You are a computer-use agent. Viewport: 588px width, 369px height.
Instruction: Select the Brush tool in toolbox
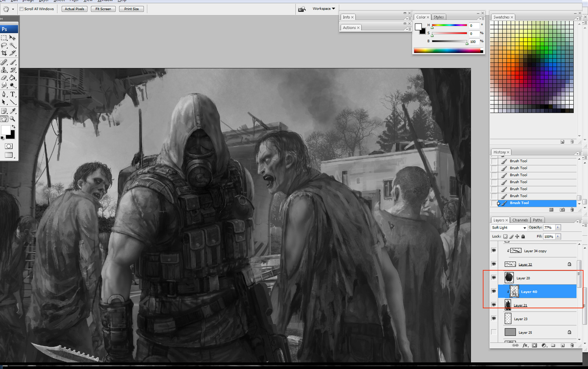[12, 62]
